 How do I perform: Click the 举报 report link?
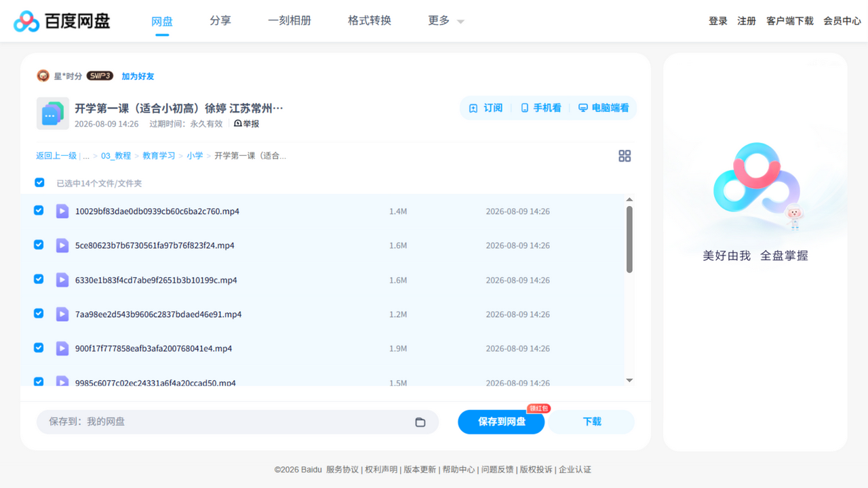pyautogui.click(x=247, y=124)
